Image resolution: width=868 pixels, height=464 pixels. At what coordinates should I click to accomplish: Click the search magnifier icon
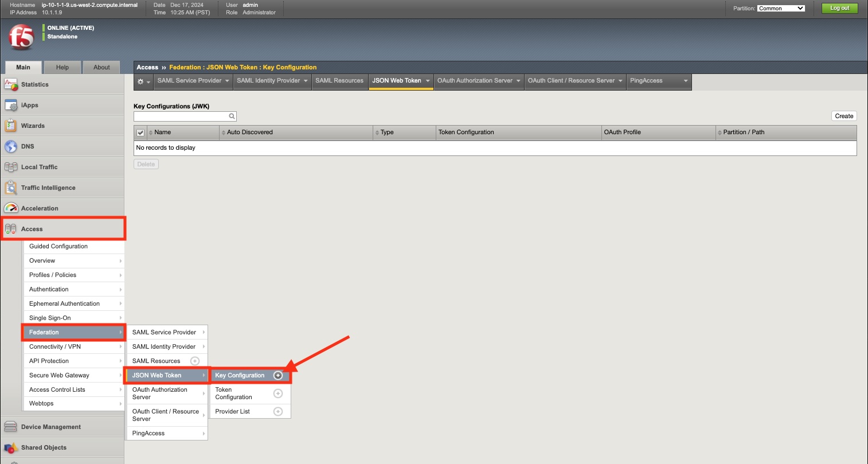232,116
